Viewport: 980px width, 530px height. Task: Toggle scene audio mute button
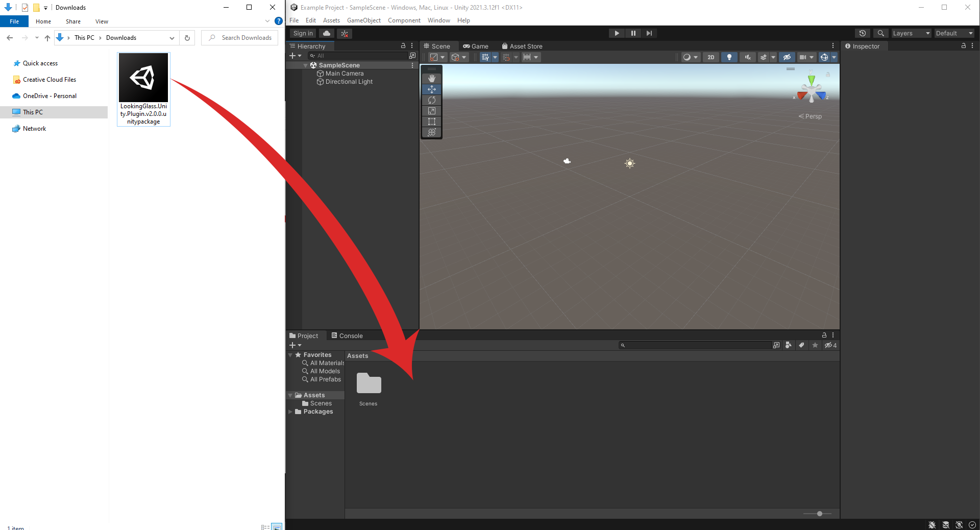747,57
